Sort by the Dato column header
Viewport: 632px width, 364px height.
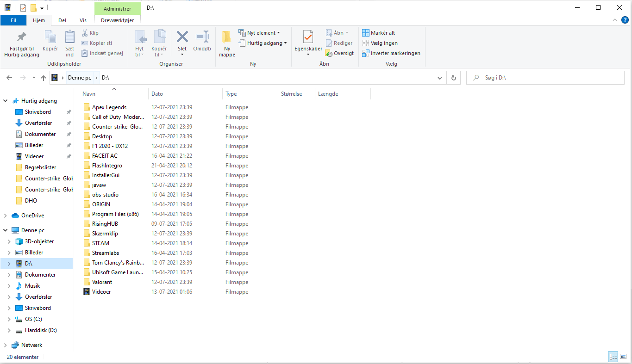click(186, 94)
